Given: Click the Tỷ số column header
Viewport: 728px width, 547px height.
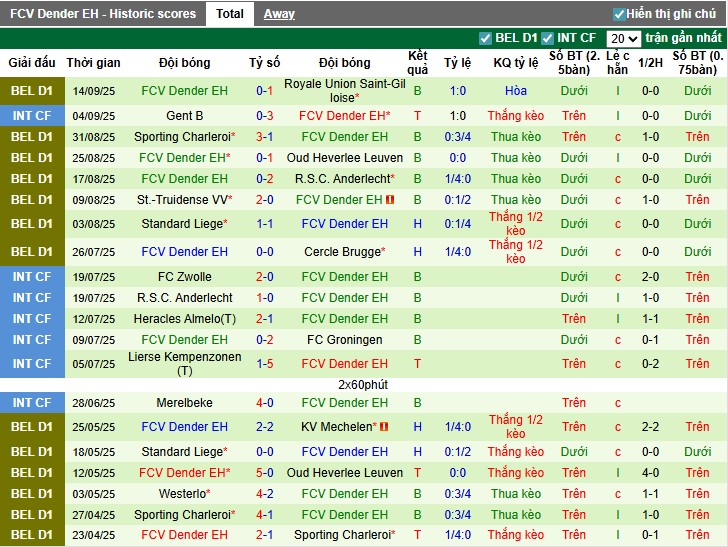Looking at the screenshot, I should point(265,63).
